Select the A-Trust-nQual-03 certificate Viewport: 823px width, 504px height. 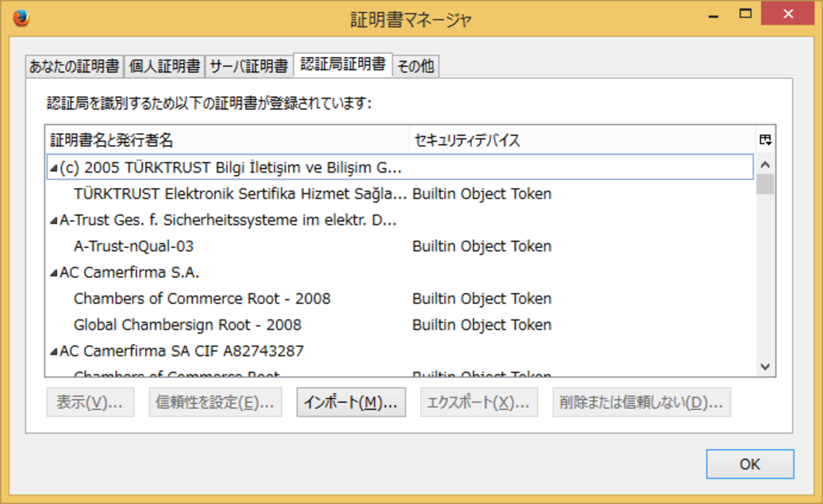pos(134,246)
